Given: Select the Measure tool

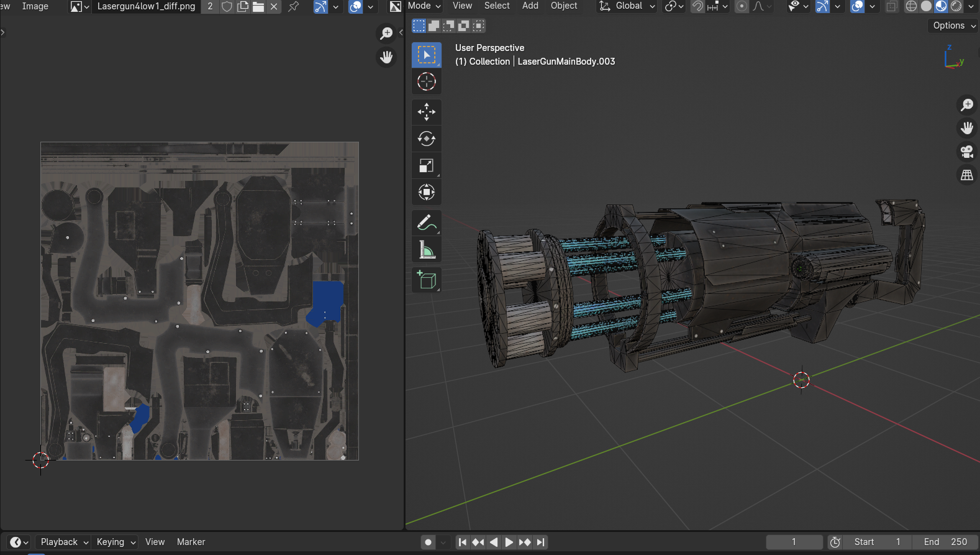Looking at the screenshot, I should point(426,250).
